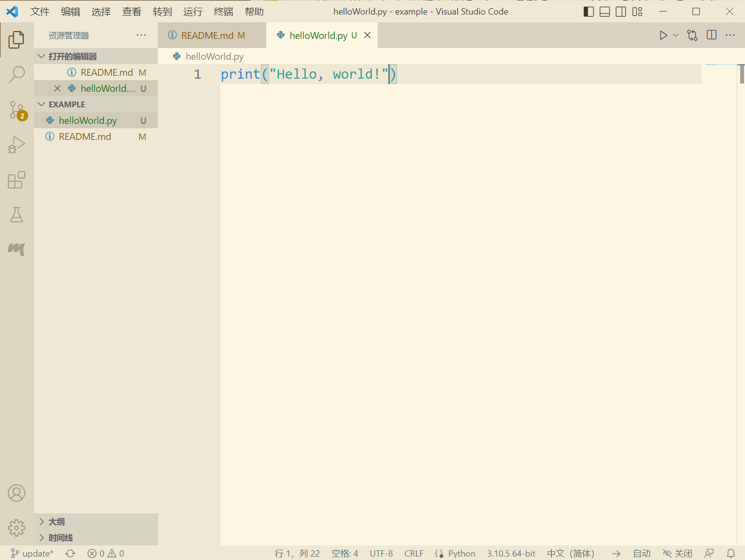Open the Explorer view in activity bar
This screenshot has height=560, width=745.
tap(17, 40)
